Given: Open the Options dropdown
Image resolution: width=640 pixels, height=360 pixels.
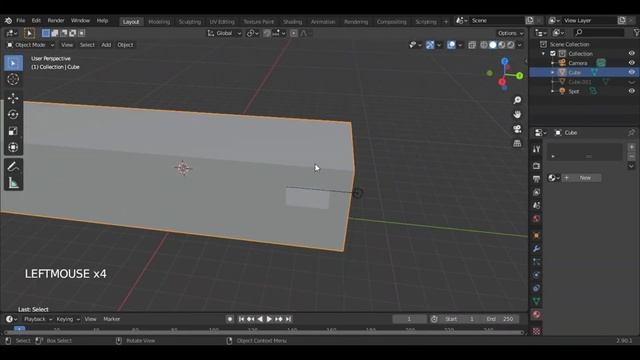Looking at the screenshot, I should coord(510,33).
